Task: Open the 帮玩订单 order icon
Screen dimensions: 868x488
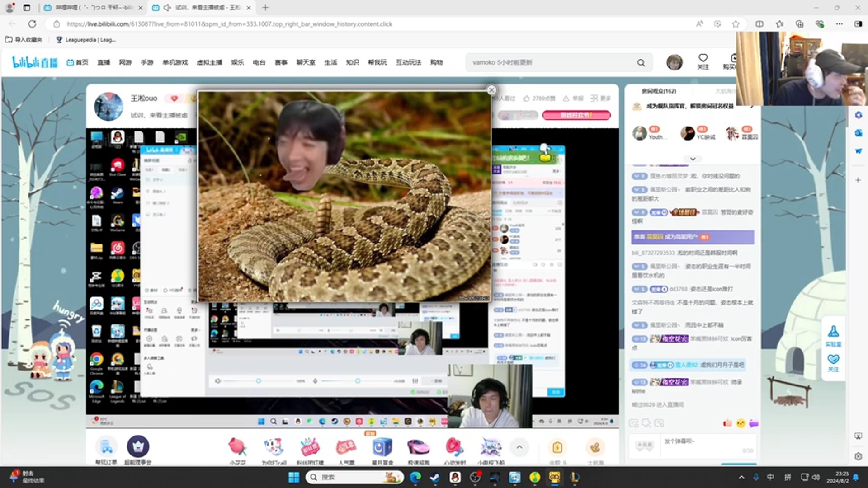Action: (x=106, y=446)
